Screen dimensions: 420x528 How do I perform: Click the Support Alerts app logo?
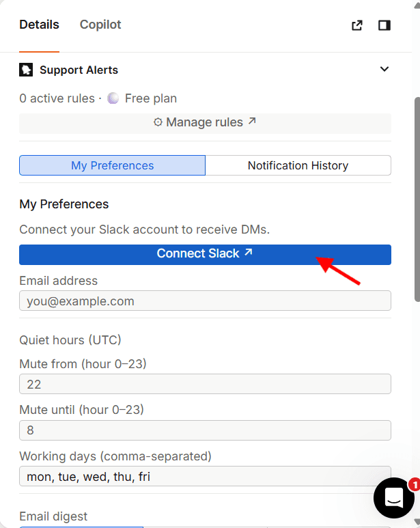point(26,70)
